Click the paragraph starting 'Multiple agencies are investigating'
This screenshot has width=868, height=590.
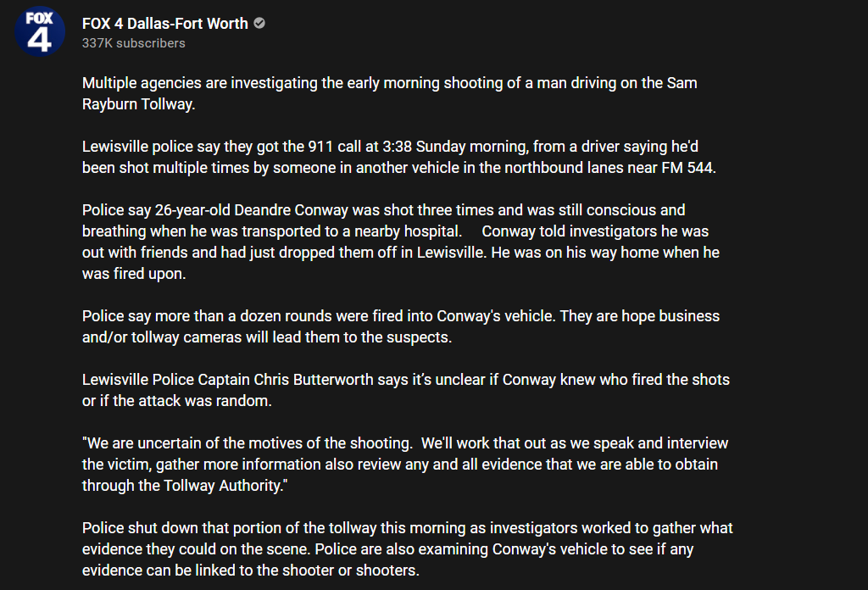(x=390, y=93)
